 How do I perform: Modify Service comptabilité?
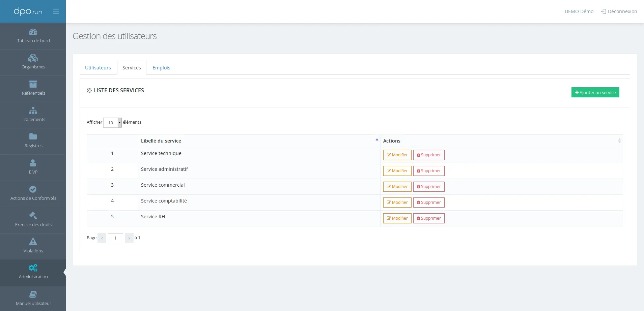tap(397, 203)
